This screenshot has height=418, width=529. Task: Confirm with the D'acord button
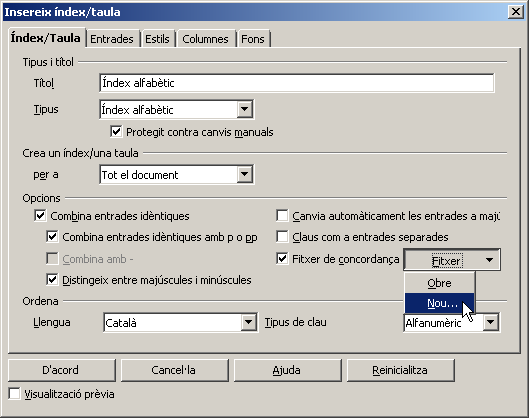click(x=61, y=370)
